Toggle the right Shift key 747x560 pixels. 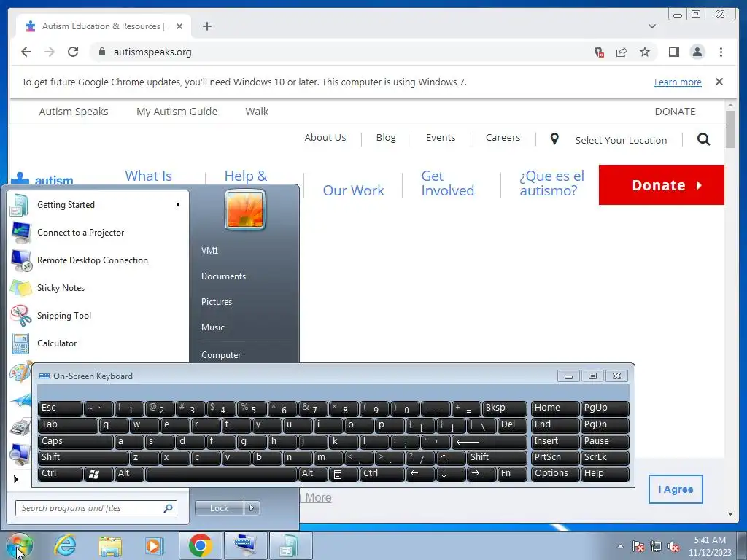coord(497,458)
